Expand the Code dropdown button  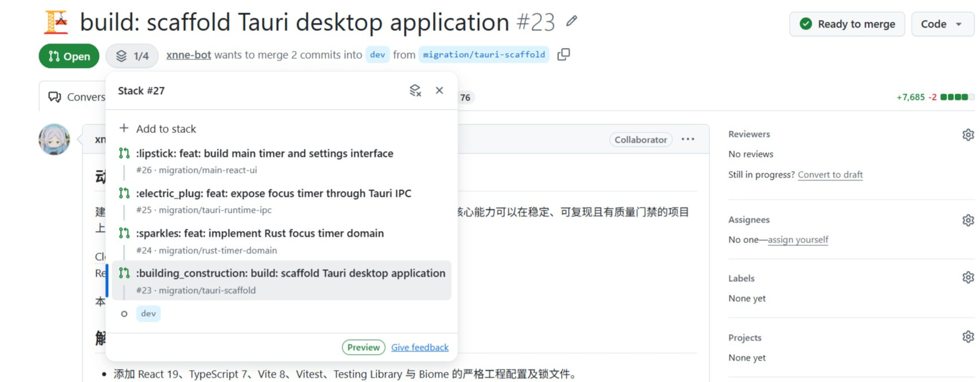coord(942,24)
